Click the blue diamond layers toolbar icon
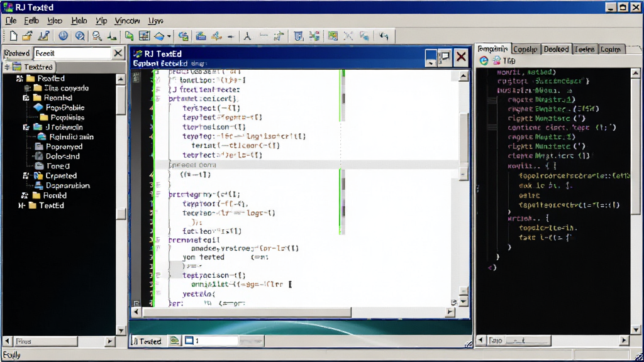Viewport: 644px width, 362px height. (159, 36)
